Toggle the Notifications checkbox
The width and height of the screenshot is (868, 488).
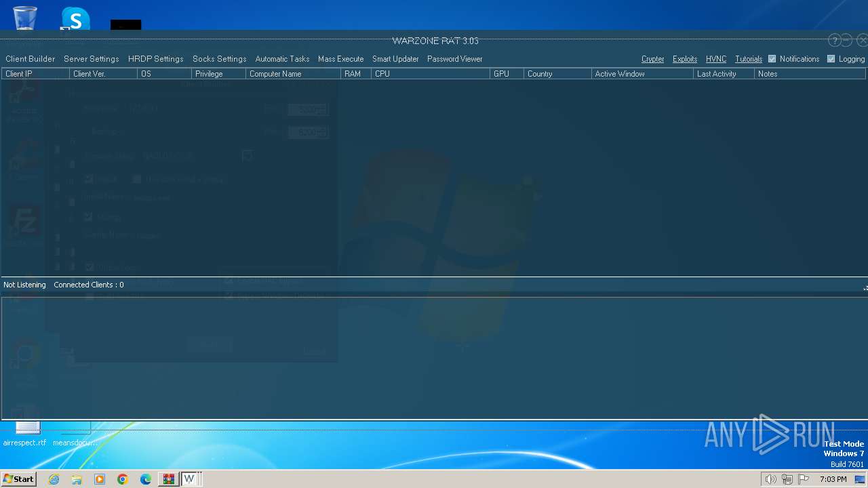pos(772,59)
